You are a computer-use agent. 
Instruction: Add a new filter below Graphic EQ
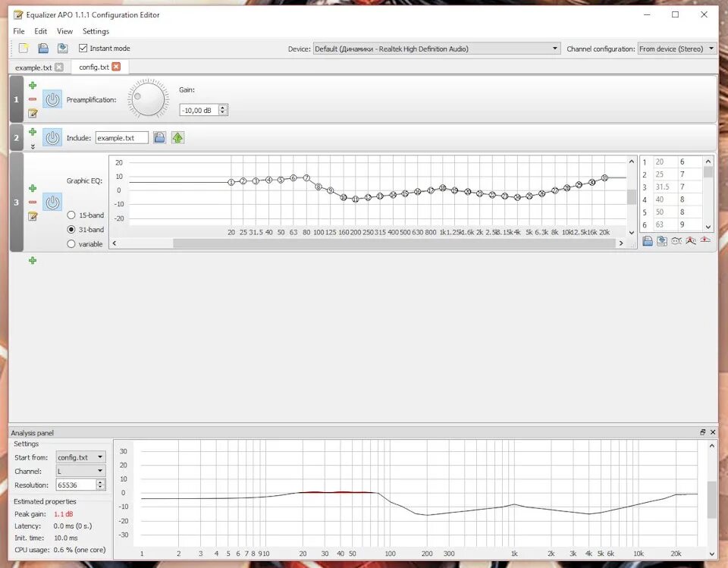click(x=33, y=261)
